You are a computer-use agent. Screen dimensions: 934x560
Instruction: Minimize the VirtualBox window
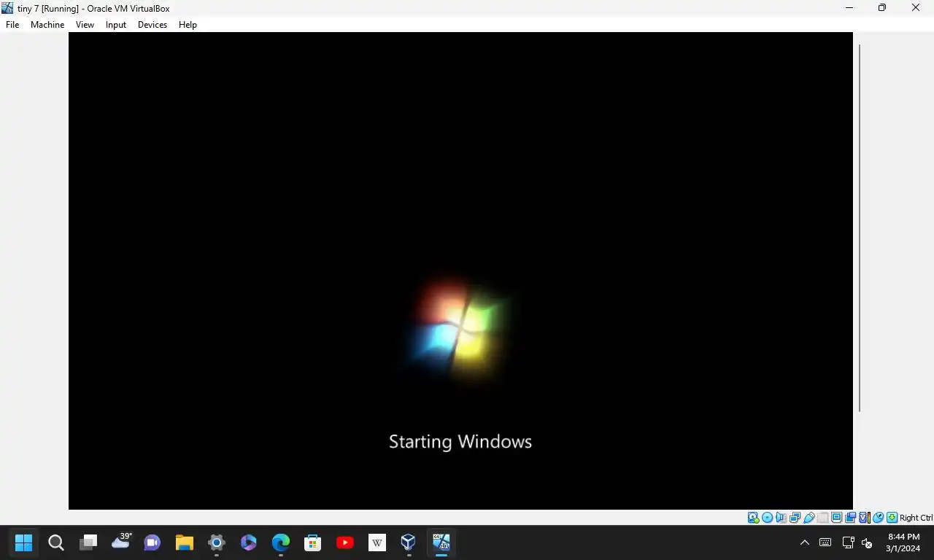tap(849, 8)
